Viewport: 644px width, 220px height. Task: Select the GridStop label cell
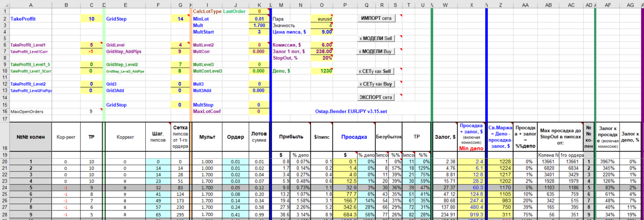(x=125, y=105)
